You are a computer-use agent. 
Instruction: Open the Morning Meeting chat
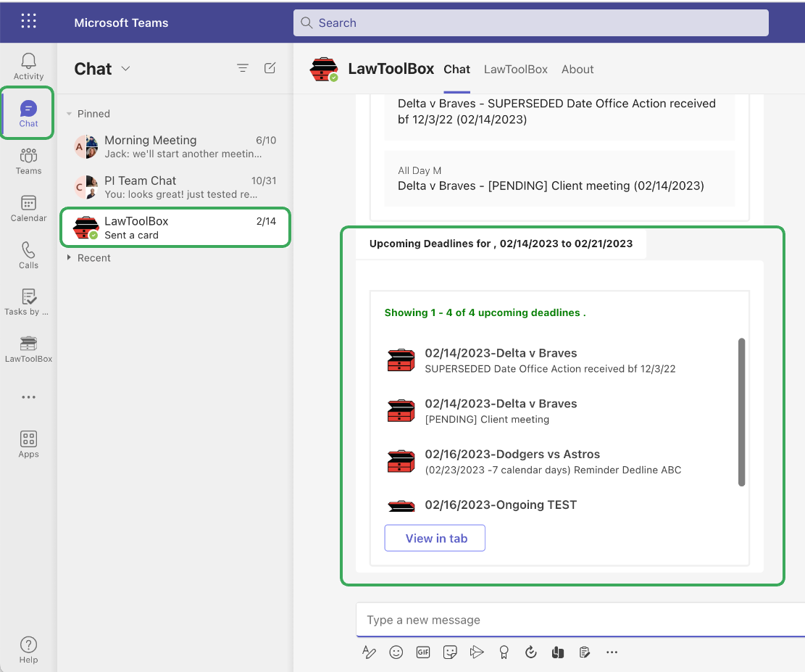(175, 146)
